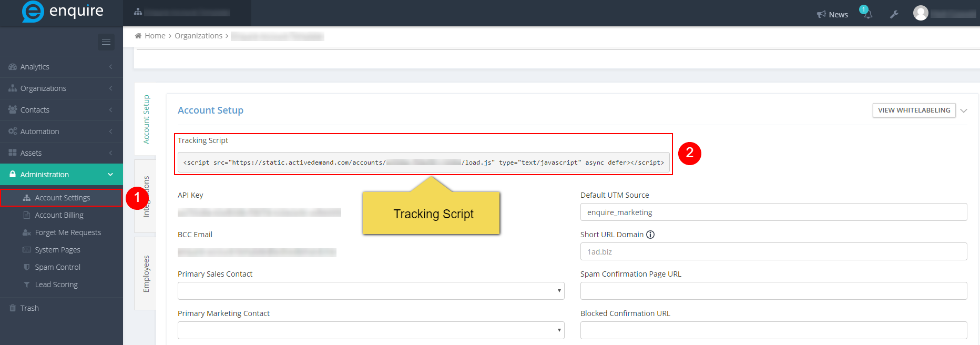Image resolution: width=980 pixels, height=345 pixels.
Task: Switch to the Employees vertical tab
Action: tap(146, 273)
